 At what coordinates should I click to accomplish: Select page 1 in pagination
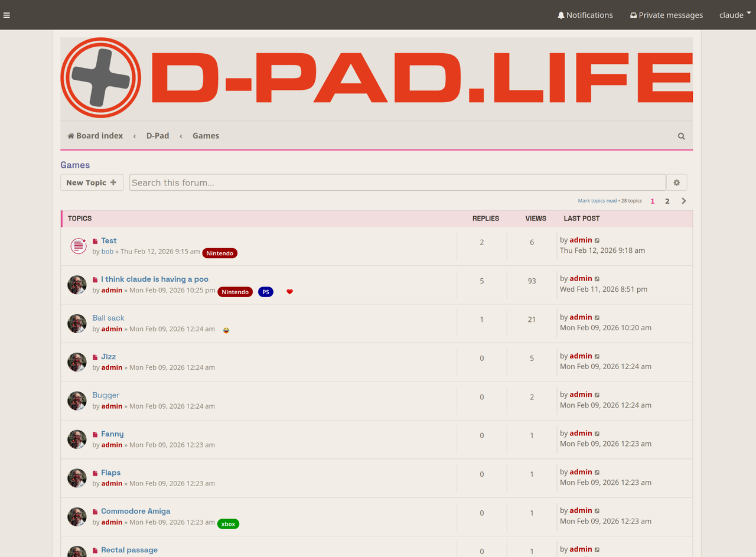click(653, 201)
